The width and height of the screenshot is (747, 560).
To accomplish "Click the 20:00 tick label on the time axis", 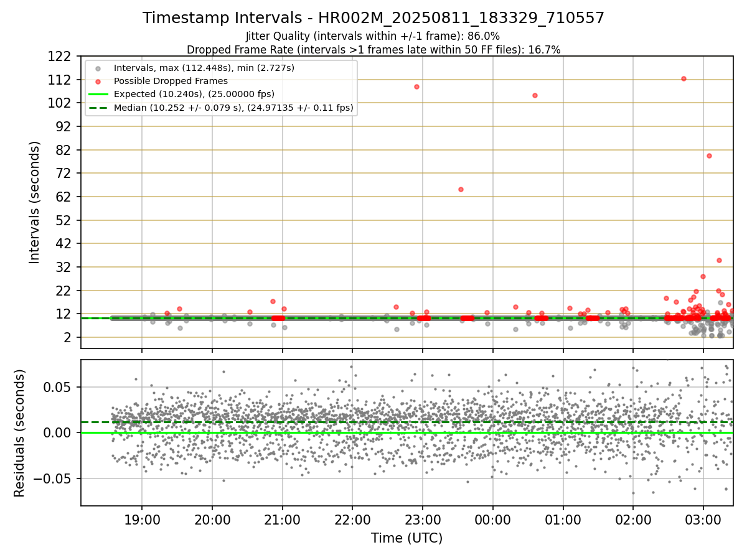I will click(212, 520).
